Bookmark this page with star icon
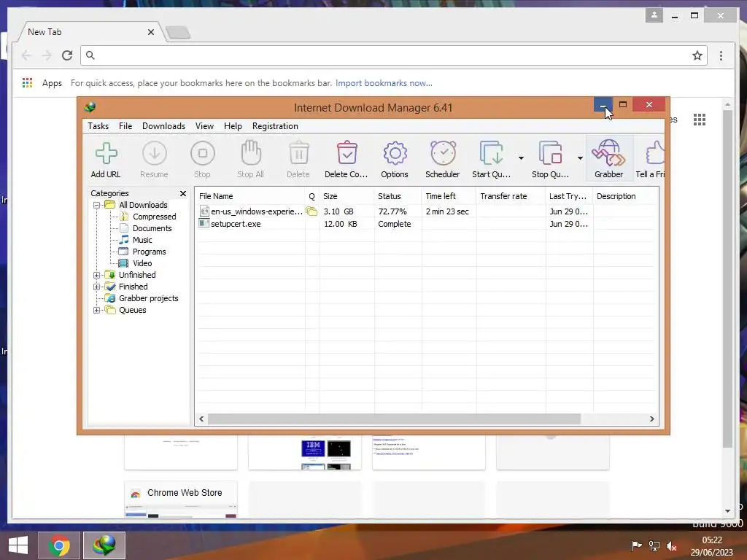Image resolution: width=747 pixels, height=560 pixels. pos(697,55)
